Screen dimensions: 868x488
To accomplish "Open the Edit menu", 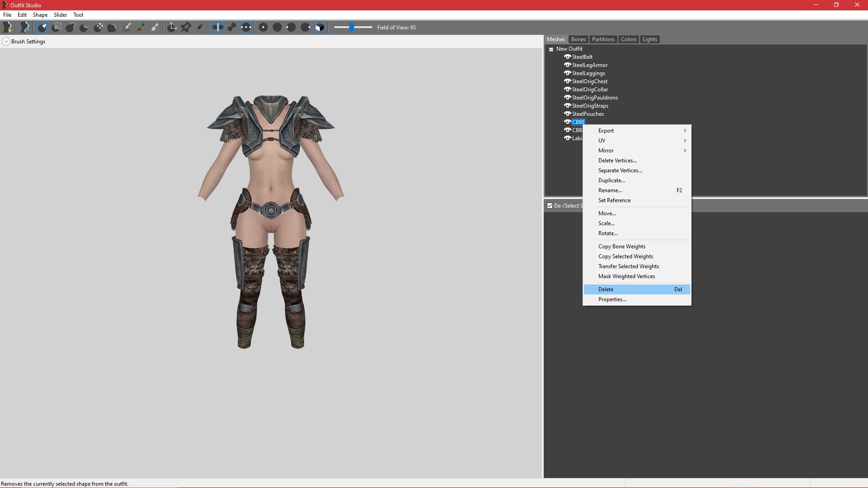I will click(x=22, y=15).
